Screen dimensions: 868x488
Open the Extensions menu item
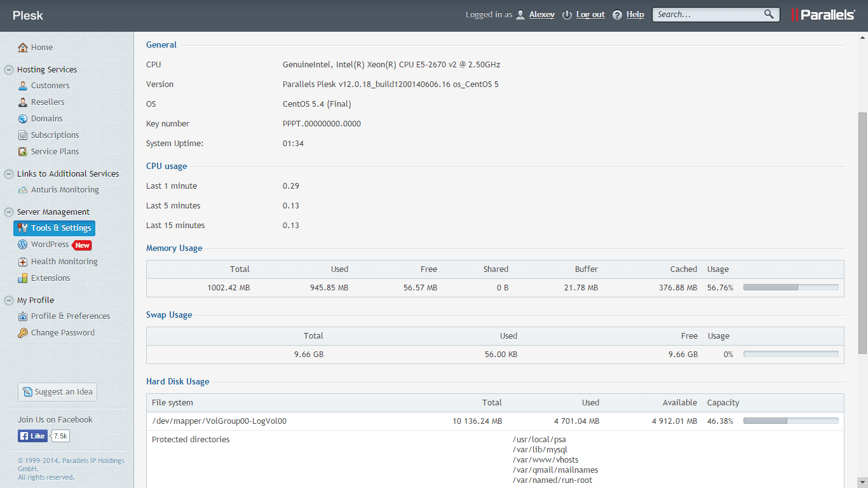(x=50, y=278)
